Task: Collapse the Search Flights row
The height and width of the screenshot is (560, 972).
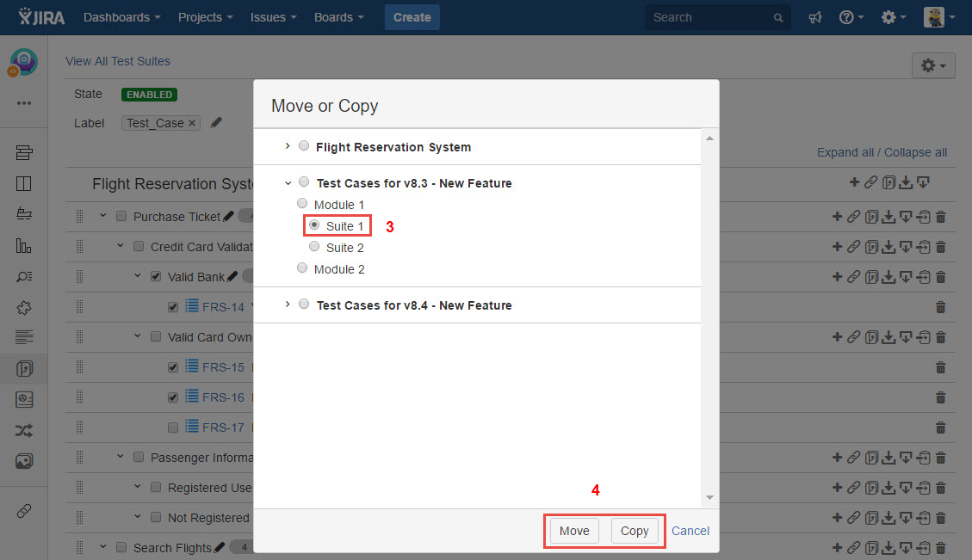Action: tap(103, 547)
